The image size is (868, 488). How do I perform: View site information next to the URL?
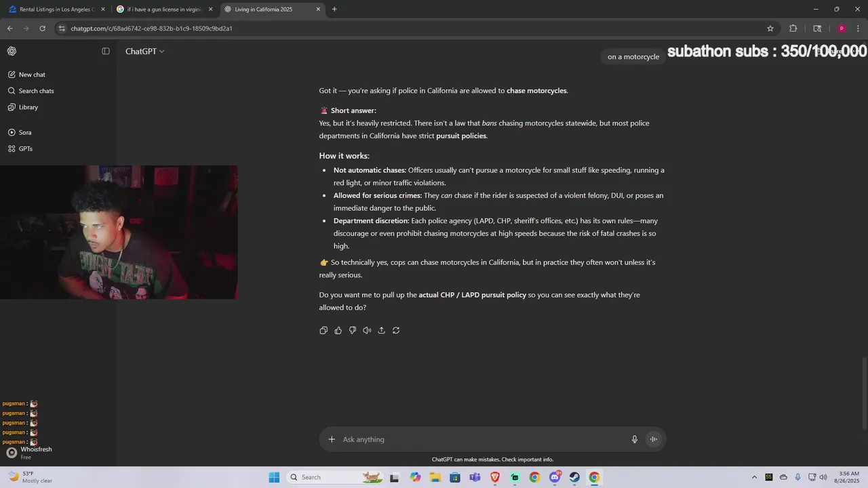62,28
